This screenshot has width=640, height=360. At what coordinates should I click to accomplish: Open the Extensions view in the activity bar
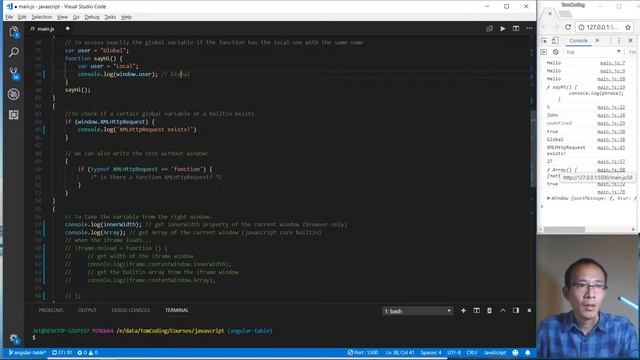[13, 115]
